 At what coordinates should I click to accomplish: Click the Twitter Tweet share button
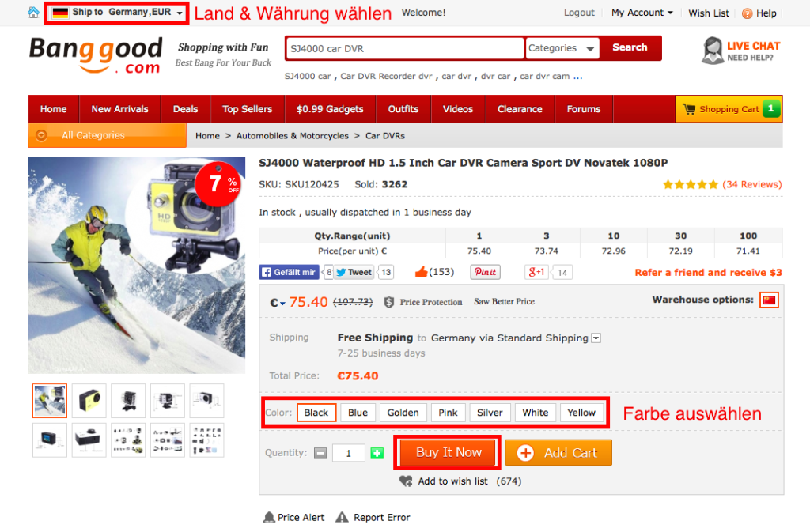tap(353, 272)
